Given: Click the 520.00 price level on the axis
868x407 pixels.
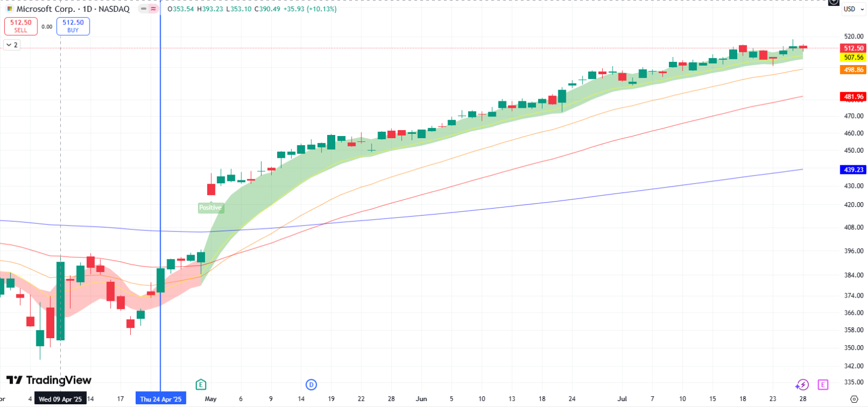Looking at the screenshot, I should pos(853,36).
